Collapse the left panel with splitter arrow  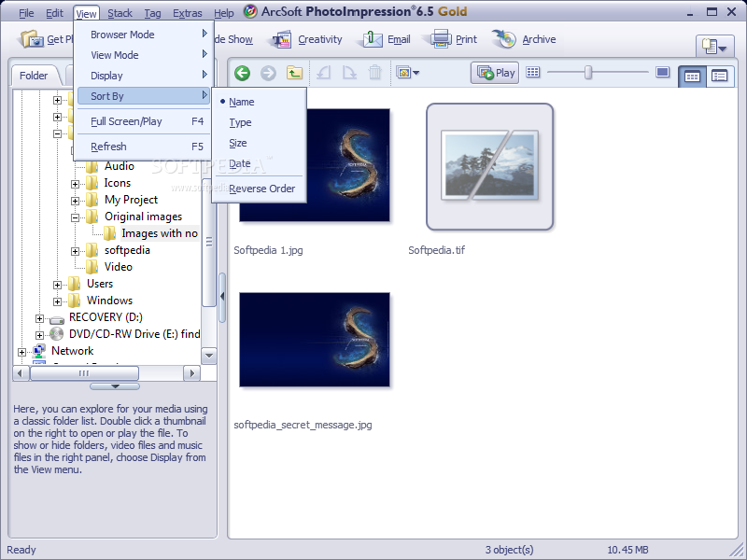pos(222,296)
